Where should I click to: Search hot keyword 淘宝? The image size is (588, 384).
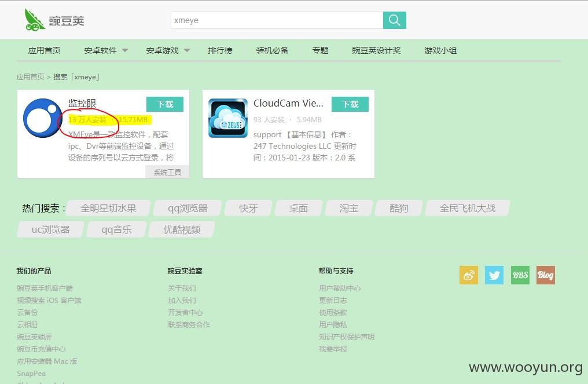pyautogui.click(x=349, y=209)
